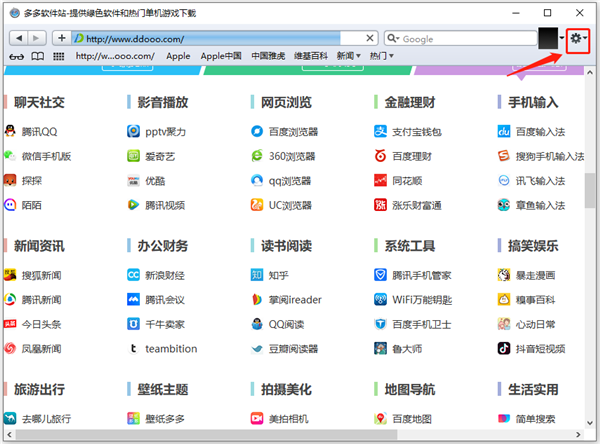The height and width of the screenshot is (444, 600).
Task: Click the back navigation arrow
Action: [19, 38]
